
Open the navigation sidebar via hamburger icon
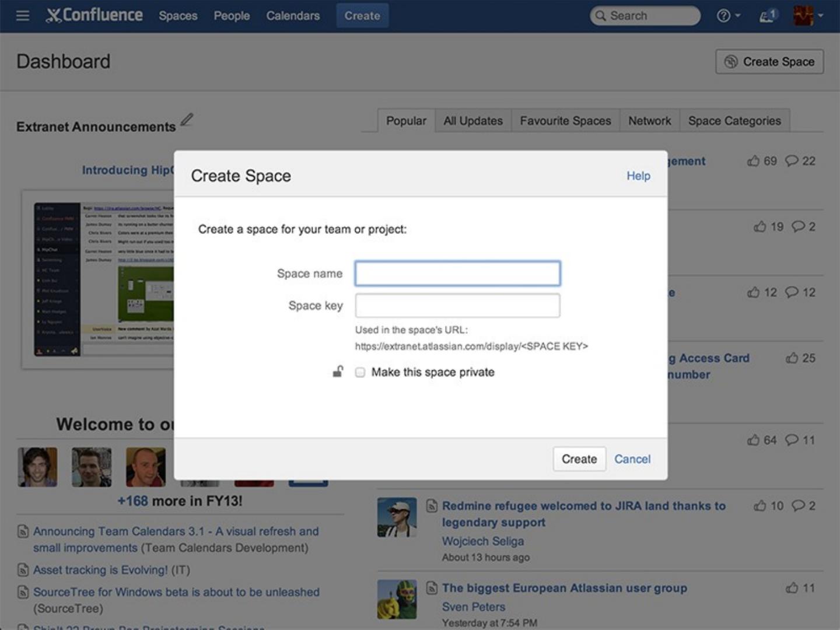[x=22, y=16]
